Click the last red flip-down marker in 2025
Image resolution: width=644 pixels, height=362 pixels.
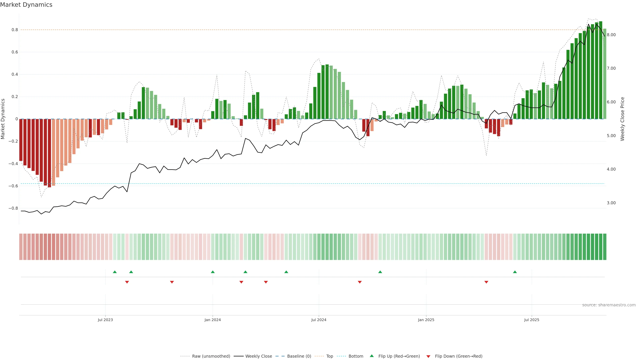pyautogui.click(x=486, y=282)
